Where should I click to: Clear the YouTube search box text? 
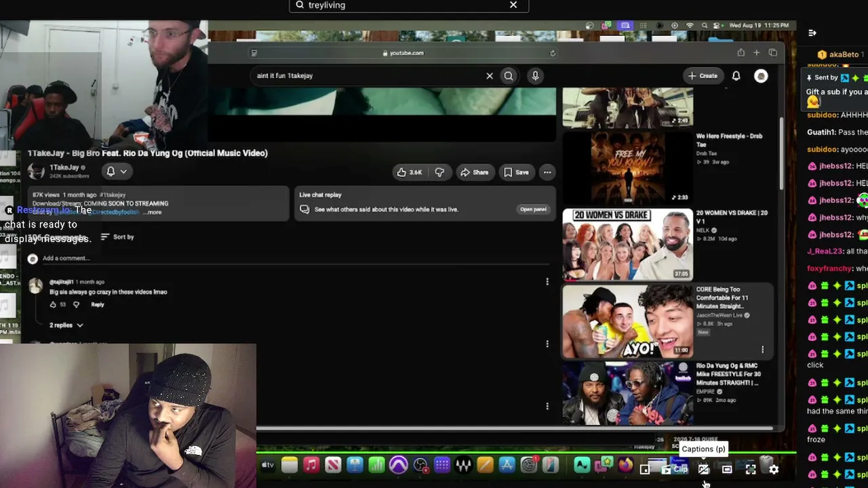click(x=490, y=76)
